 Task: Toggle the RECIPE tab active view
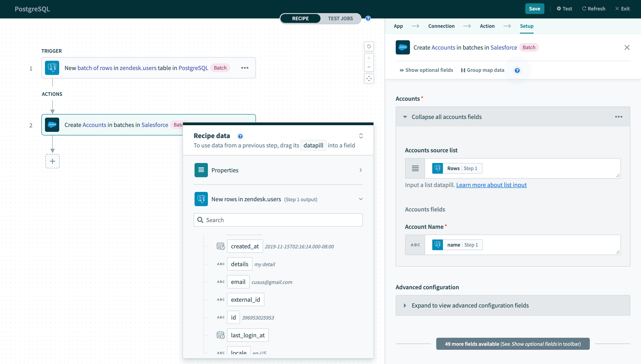[300, 18]
